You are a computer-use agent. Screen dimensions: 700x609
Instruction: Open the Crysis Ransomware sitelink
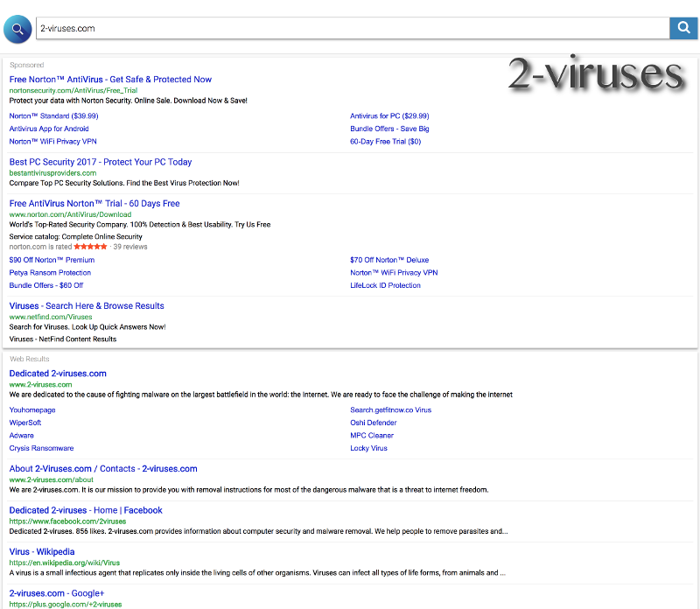pos(41,448)
